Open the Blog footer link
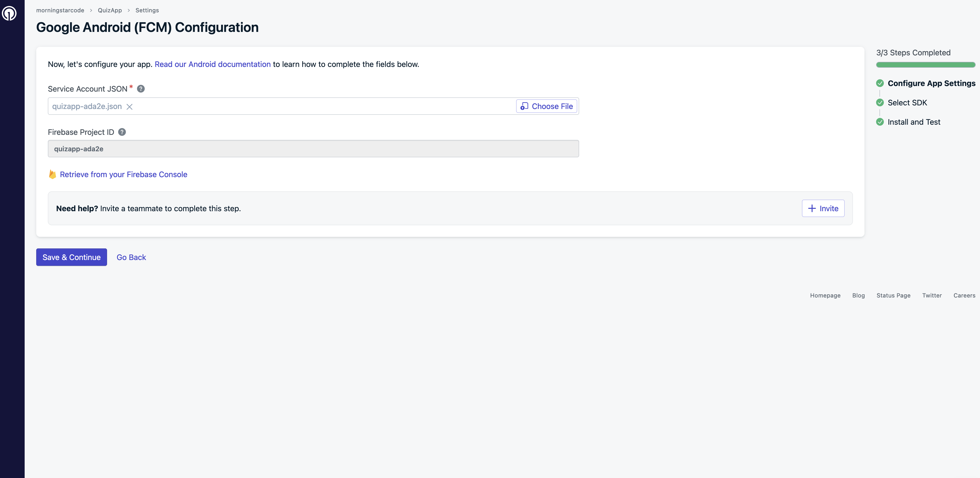Image resolution: width=980 pixels, height=478 pixels. pos(858,296)
